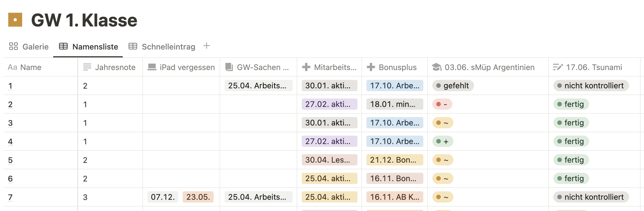Open the nicht kontrolliert status in row 7

point(591,197)
